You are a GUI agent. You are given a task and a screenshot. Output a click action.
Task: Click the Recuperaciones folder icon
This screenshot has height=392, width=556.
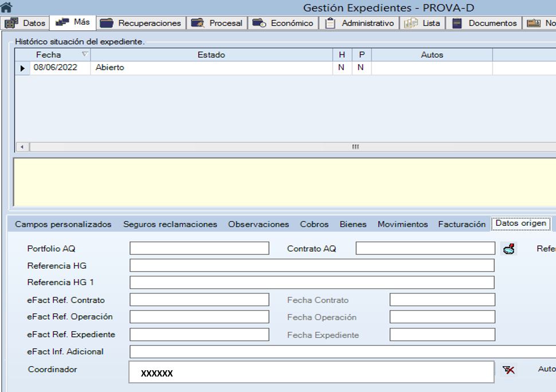[106, 23]
